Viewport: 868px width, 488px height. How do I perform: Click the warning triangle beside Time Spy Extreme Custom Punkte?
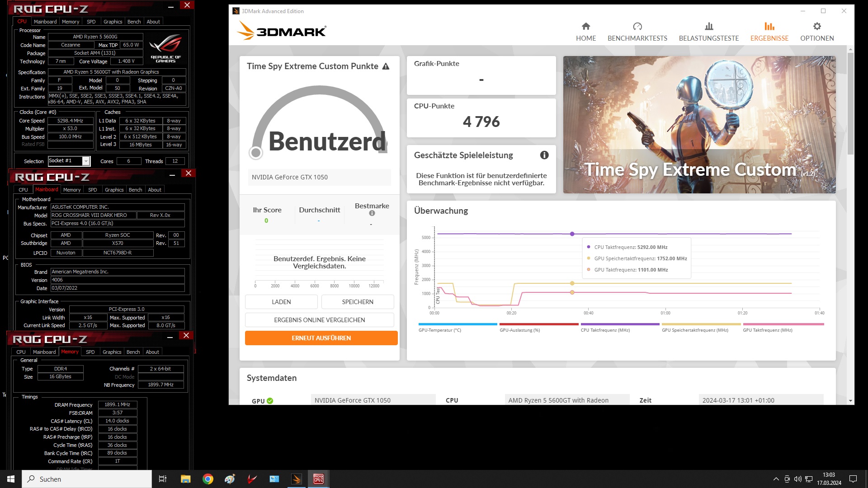(x=386, y=66)
